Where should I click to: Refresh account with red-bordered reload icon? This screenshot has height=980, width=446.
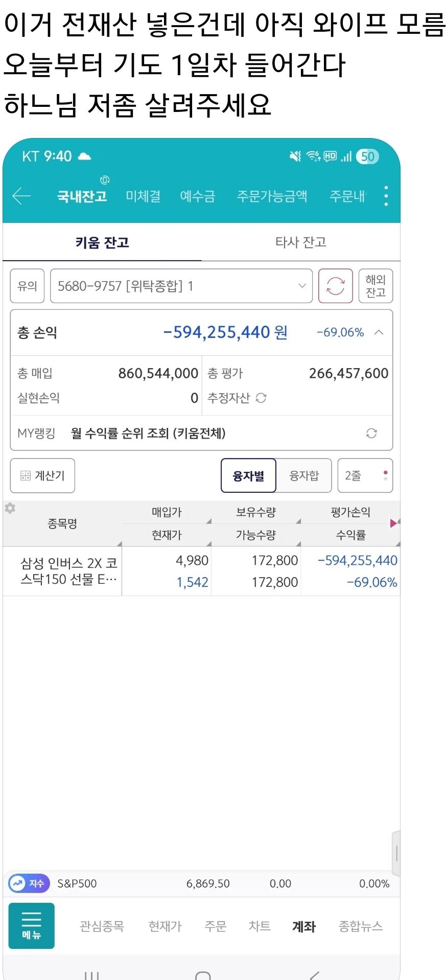point(335,286)
